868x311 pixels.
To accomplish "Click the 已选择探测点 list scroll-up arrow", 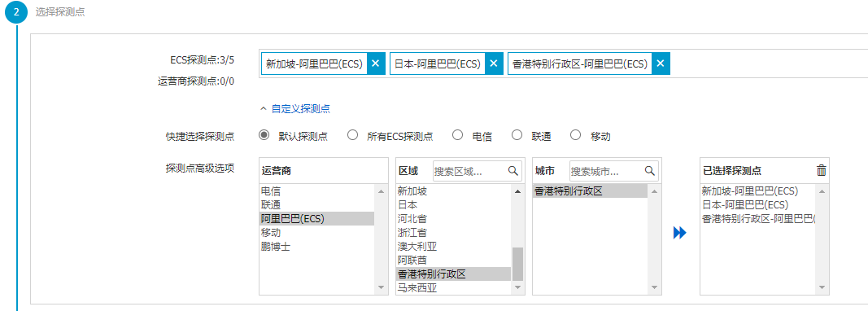I will 822,191.
